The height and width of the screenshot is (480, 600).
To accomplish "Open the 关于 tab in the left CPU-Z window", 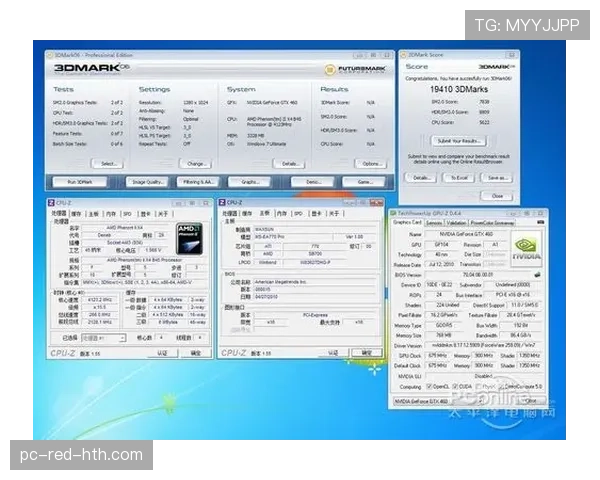I will point(163,214).
